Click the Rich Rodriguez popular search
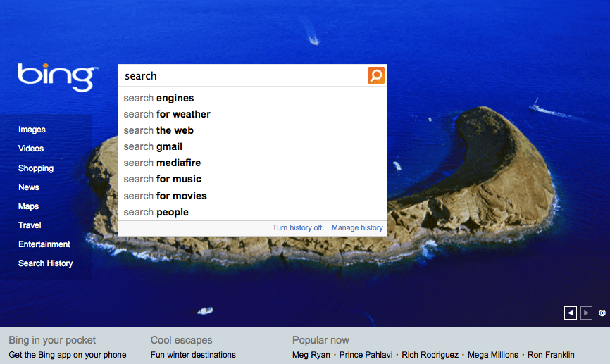The image size is (610, 364). [430, 355]
